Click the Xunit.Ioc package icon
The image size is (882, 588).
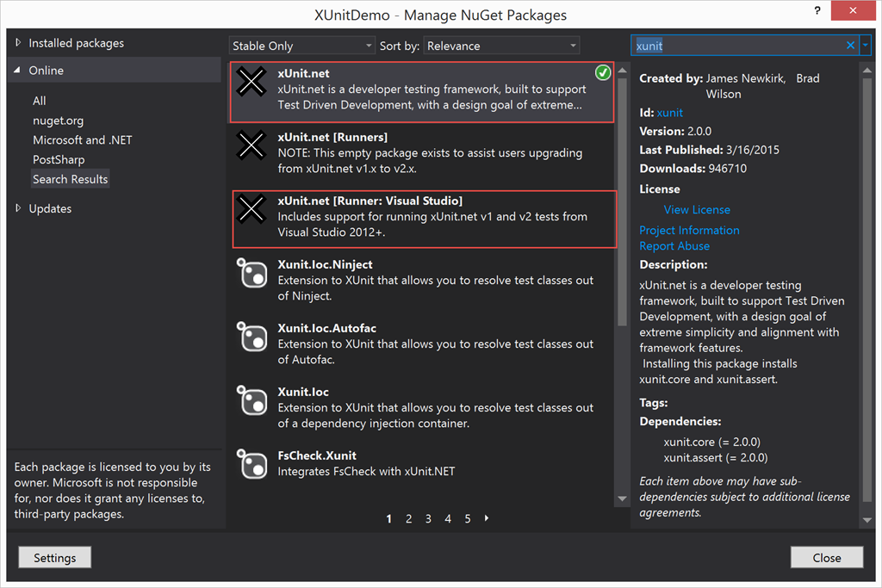click(x=252, y=400)
